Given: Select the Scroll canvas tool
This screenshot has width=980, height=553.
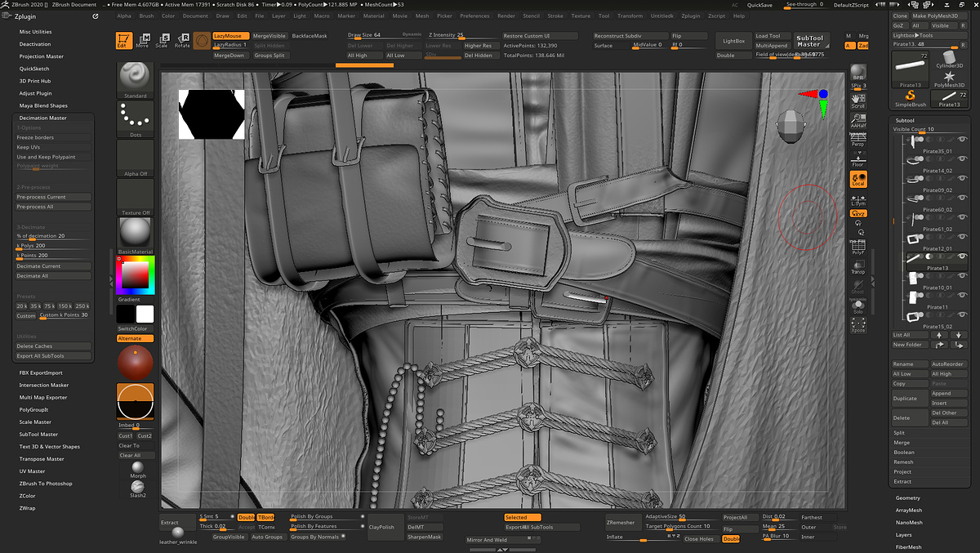Looking at the screenshot, I should pos(858,100).
